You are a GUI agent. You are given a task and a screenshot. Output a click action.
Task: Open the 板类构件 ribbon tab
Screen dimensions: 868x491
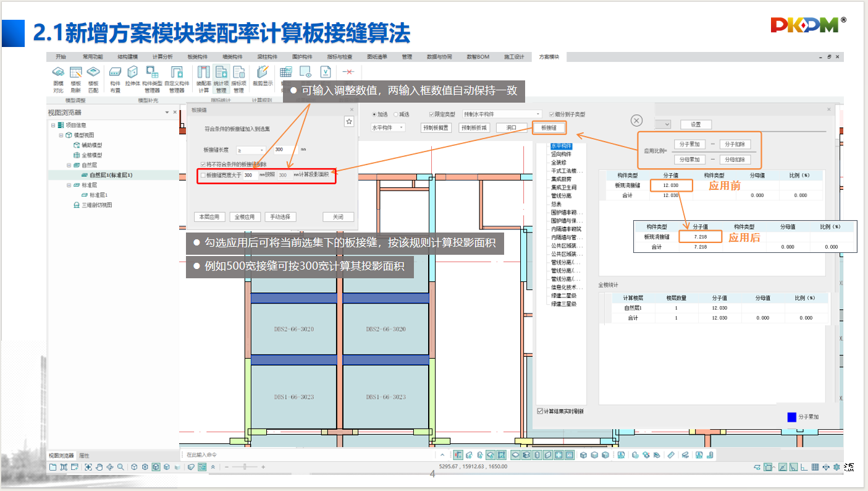pos(198,57)
